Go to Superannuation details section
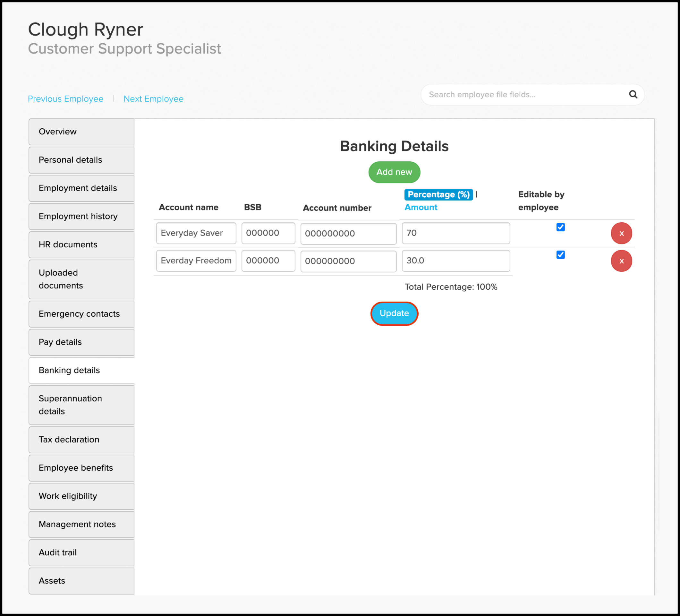 click(81, 405)
